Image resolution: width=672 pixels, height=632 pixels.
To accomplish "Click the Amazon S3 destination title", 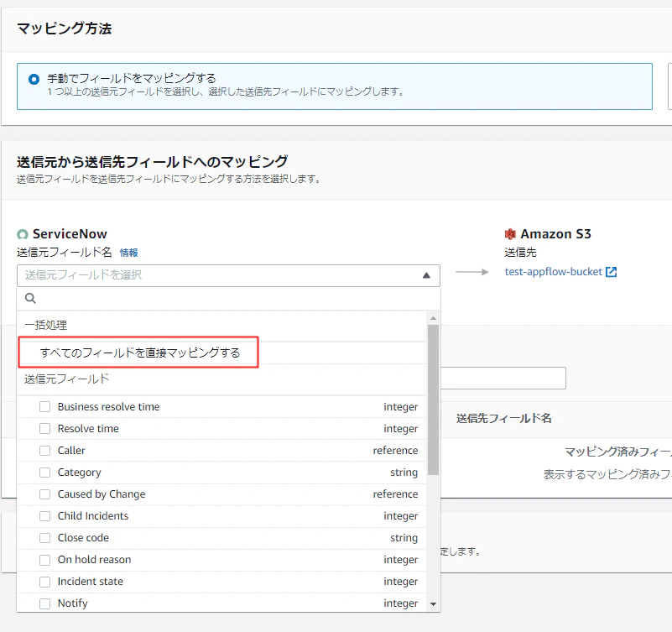I will point(555,234).
